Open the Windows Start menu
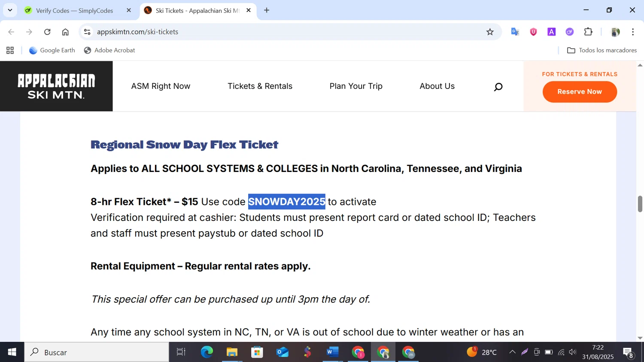The width and height of the screenshot is (644, 362). pyautogui.click(x=12, y=352)
